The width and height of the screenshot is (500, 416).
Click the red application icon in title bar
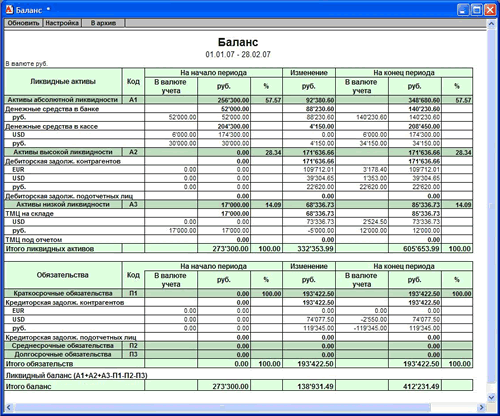tap(9, 10)
